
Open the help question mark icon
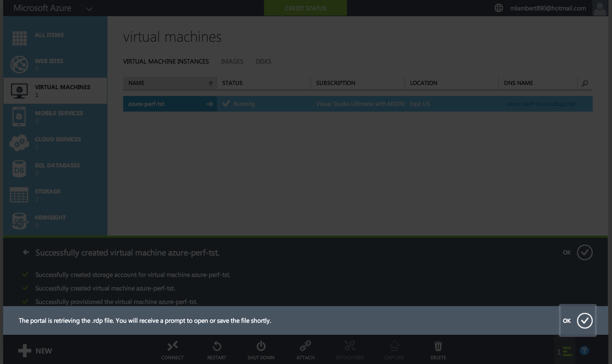(584, 351)
